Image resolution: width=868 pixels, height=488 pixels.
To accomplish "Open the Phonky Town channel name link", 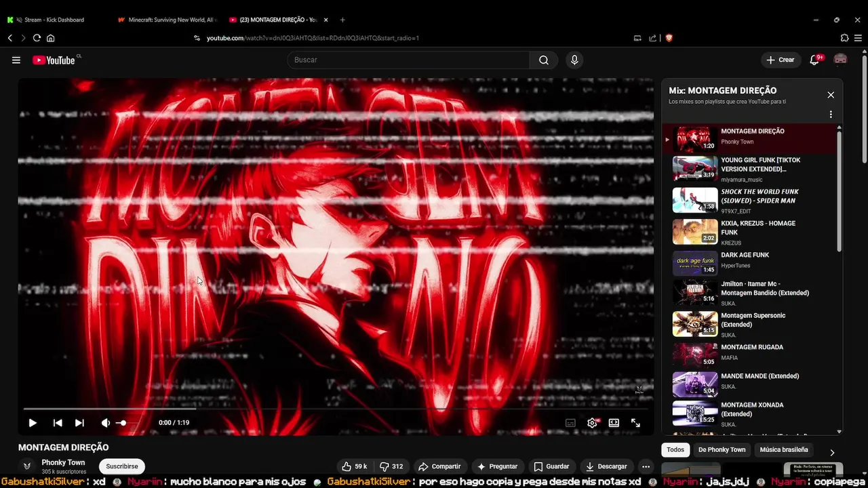I will (63, 462).
